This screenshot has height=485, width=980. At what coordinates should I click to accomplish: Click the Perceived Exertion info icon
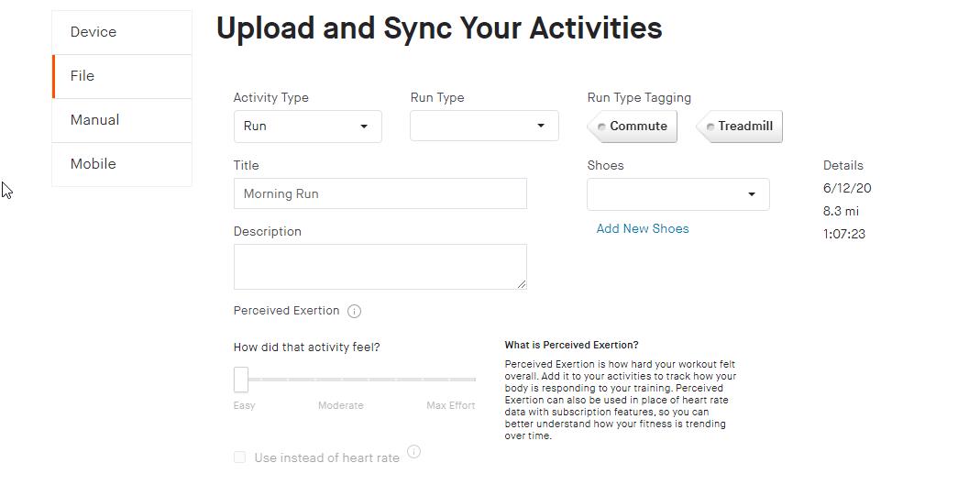354,311
